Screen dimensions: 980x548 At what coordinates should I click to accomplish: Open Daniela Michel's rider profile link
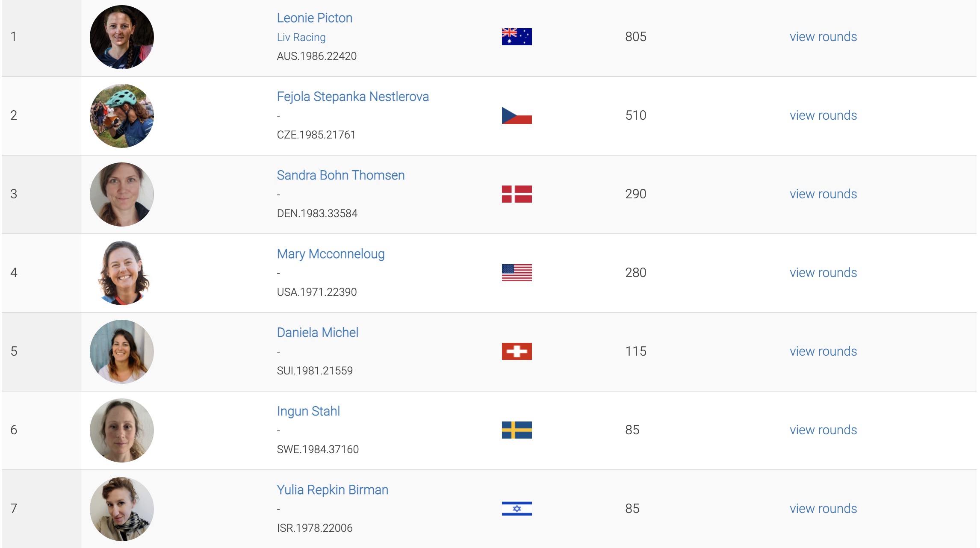pyautogui.click(x=317, y=333)
